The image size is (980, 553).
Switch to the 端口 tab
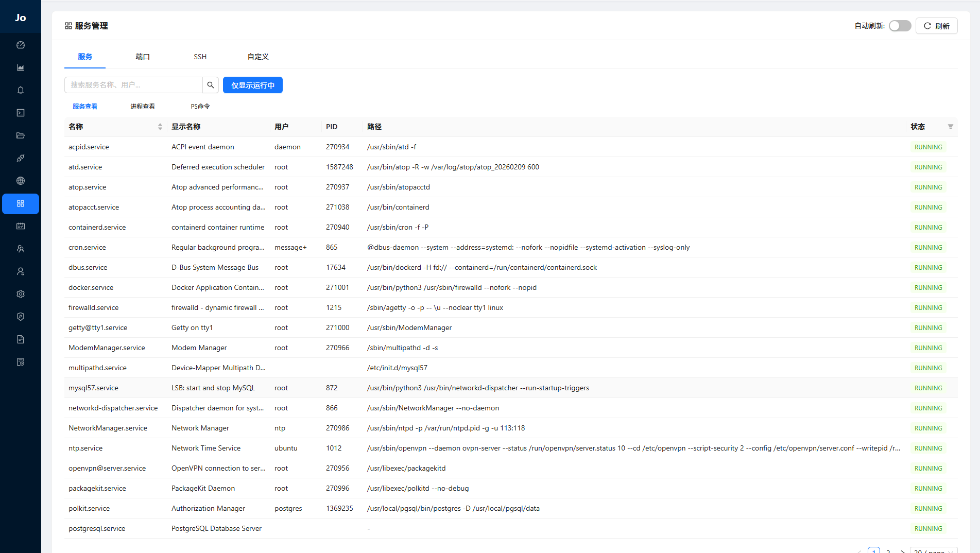pyautogui.click(x=143, y=57)
